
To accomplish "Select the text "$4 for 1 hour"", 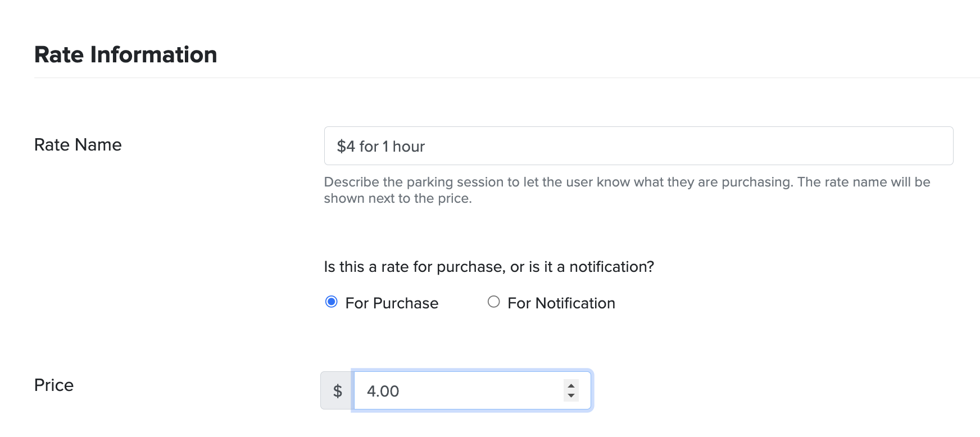I will (x=380, y=145).
